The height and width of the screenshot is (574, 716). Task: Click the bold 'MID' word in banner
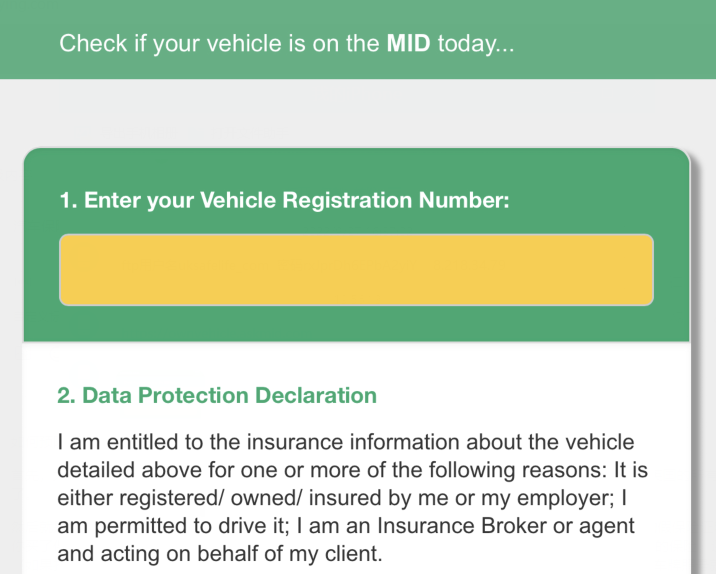[408, 43]
